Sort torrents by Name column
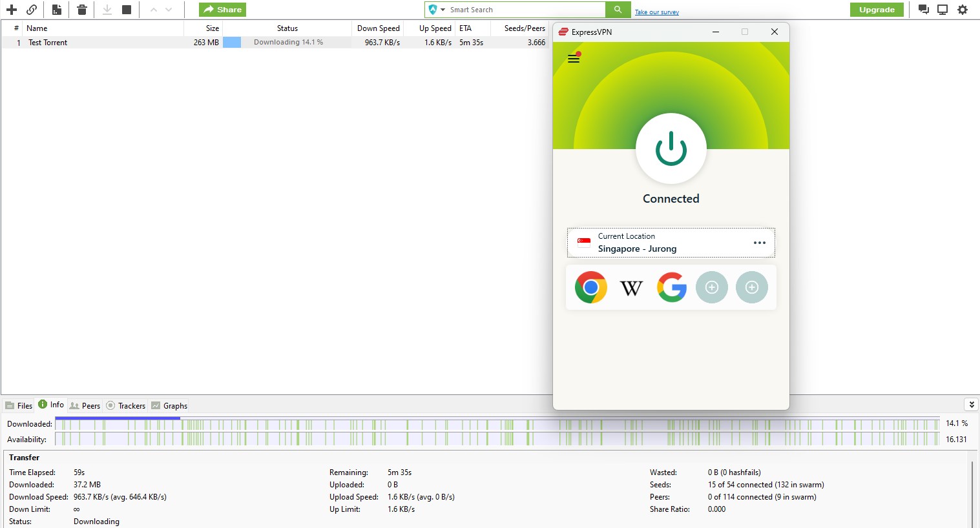This screenshot has width=980, height=528. (103, 28)
